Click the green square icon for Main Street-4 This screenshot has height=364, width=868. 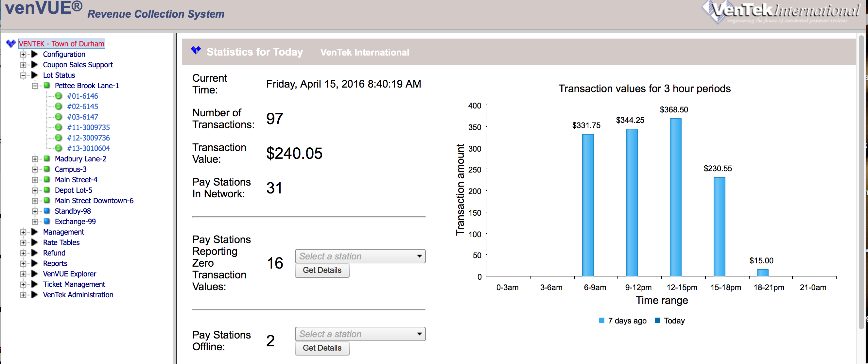[x=47, y=179]
